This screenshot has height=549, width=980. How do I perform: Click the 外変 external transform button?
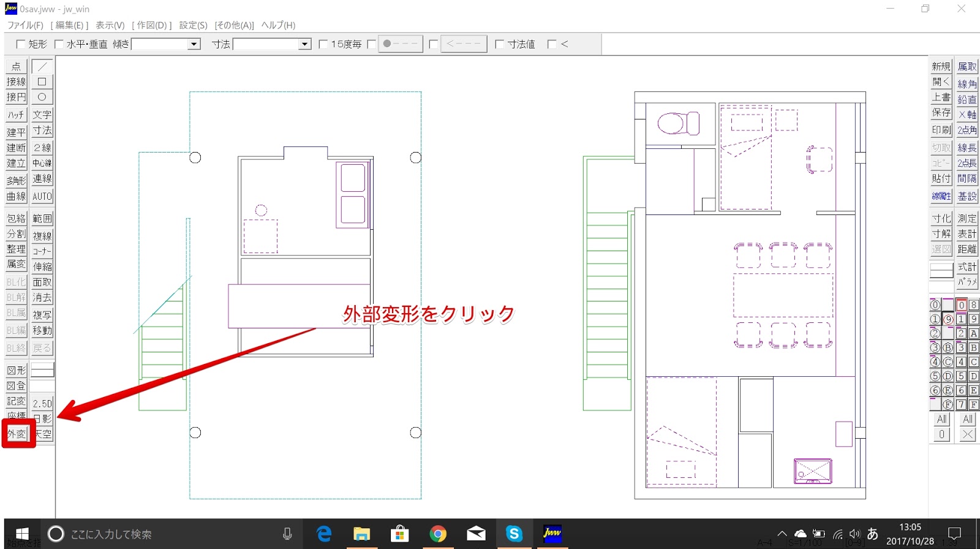[17, 434]
